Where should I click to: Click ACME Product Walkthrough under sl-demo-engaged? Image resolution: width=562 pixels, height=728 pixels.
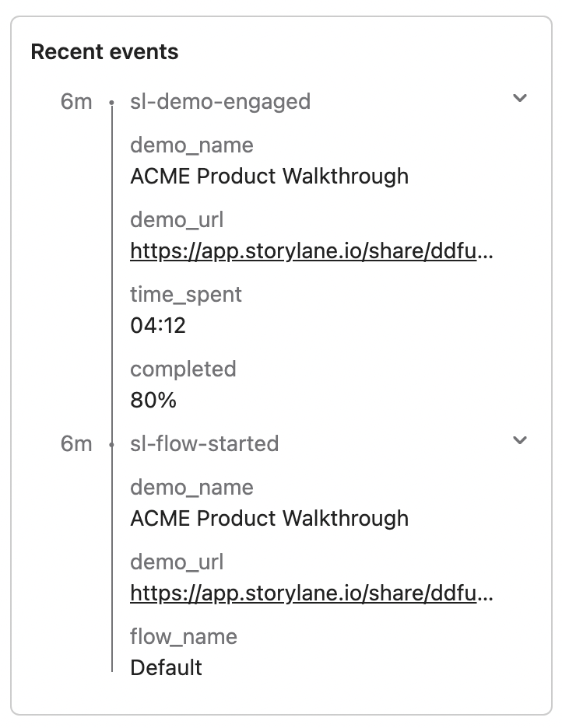tap(269, 176)
